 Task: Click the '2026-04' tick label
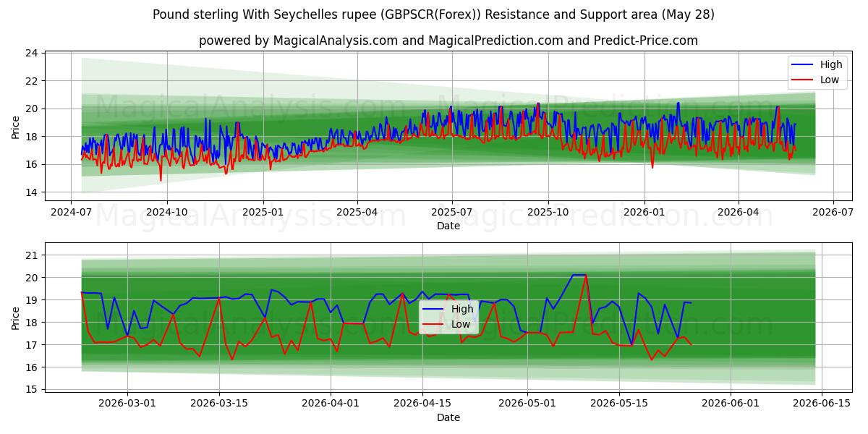[738, 212]
